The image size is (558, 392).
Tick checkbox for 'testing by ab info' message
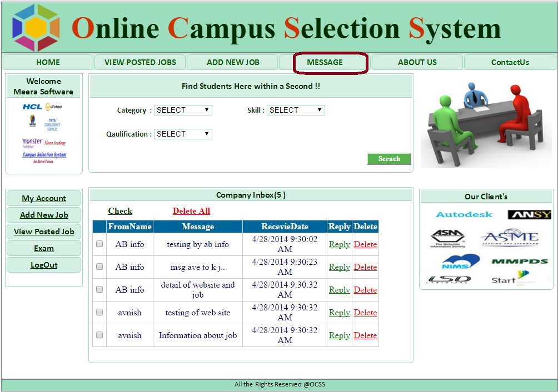pos(99,244)
